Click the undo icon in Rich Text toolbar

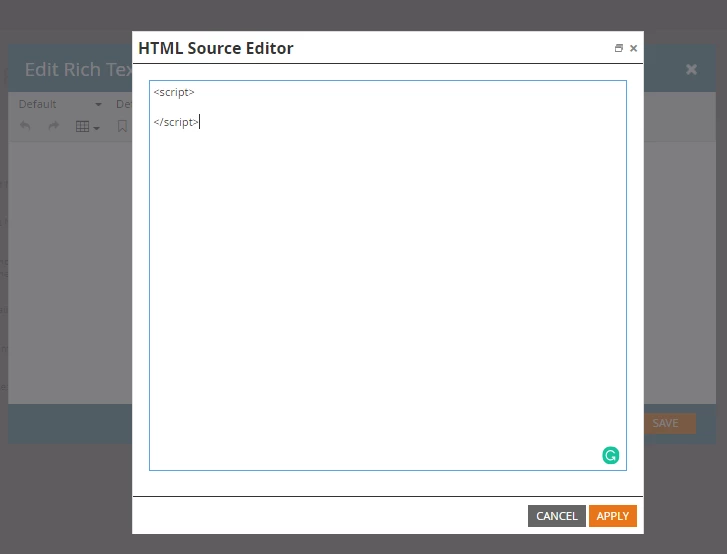(26, 126)
